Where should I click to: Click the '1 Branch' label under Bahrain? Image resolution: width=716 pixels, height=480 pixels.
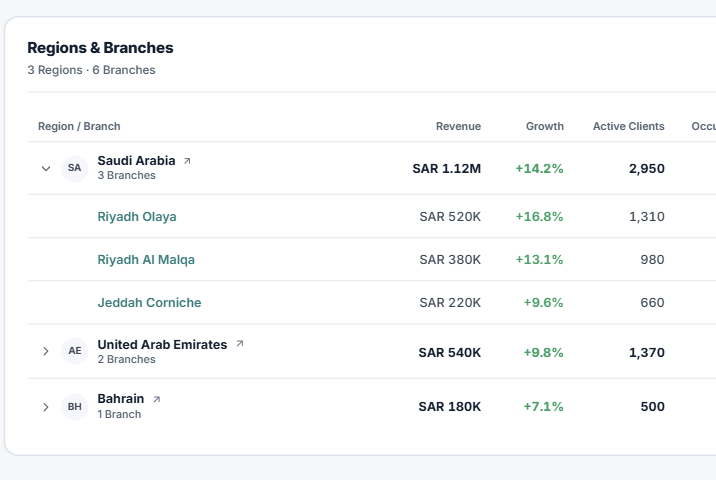[119, 414]
